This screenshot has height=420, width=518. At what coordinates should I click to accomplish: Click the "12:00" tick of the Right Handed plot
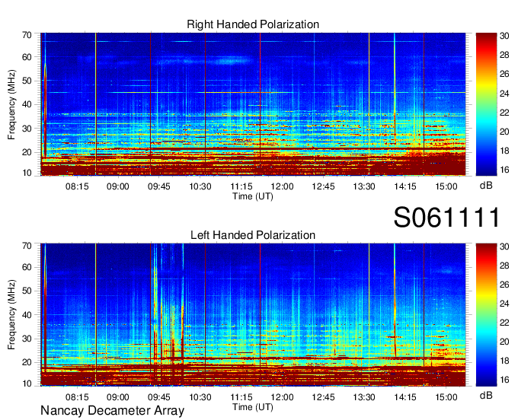(x=282, y=186)
